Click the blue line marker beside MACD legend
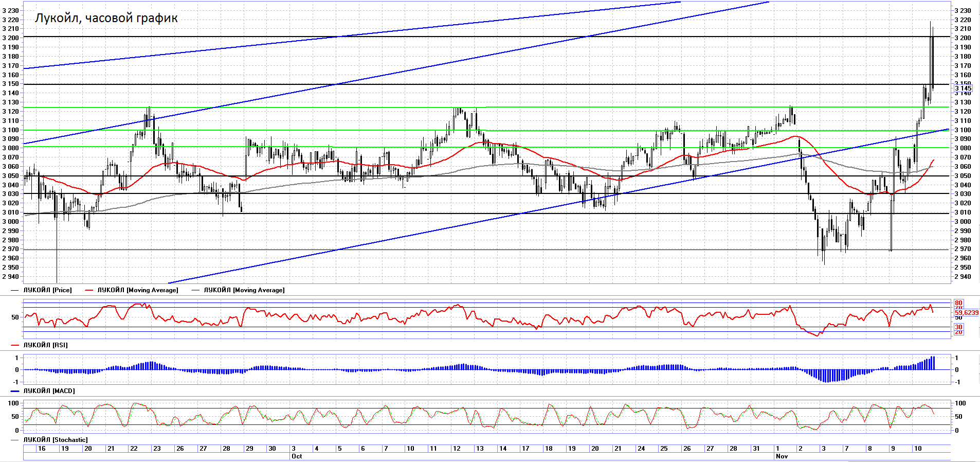The width and height of the screenshot is (980, 462). coord(15,391)
